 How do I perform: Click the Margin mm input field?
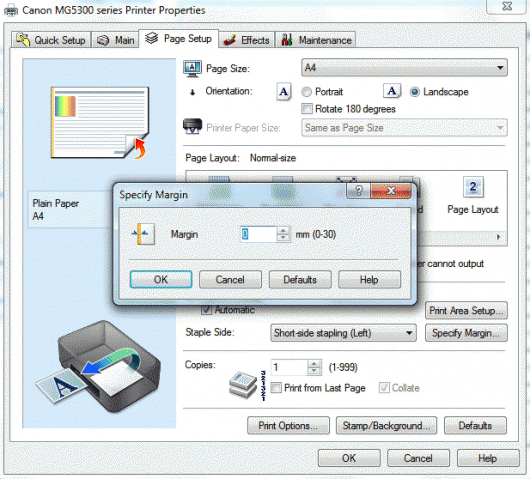coord(258,234)
